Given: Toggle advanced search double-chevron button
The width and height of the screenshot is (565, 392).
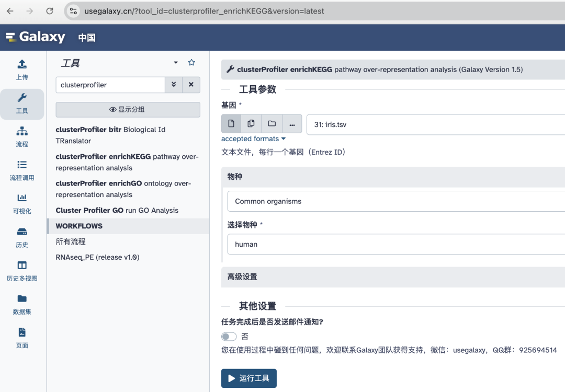Looking at the screenshot, I should click(174, 85).
